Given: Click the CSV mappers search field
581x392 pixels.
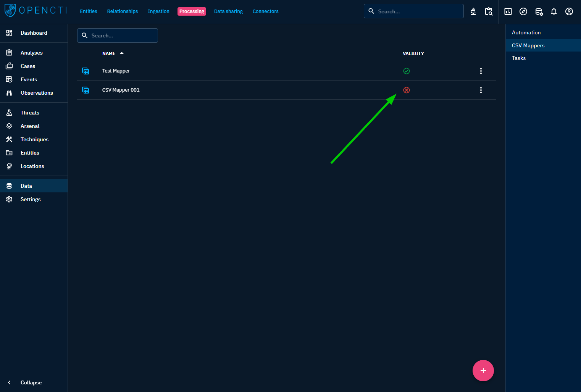Looking at the screenshot, I should (122, 35).
